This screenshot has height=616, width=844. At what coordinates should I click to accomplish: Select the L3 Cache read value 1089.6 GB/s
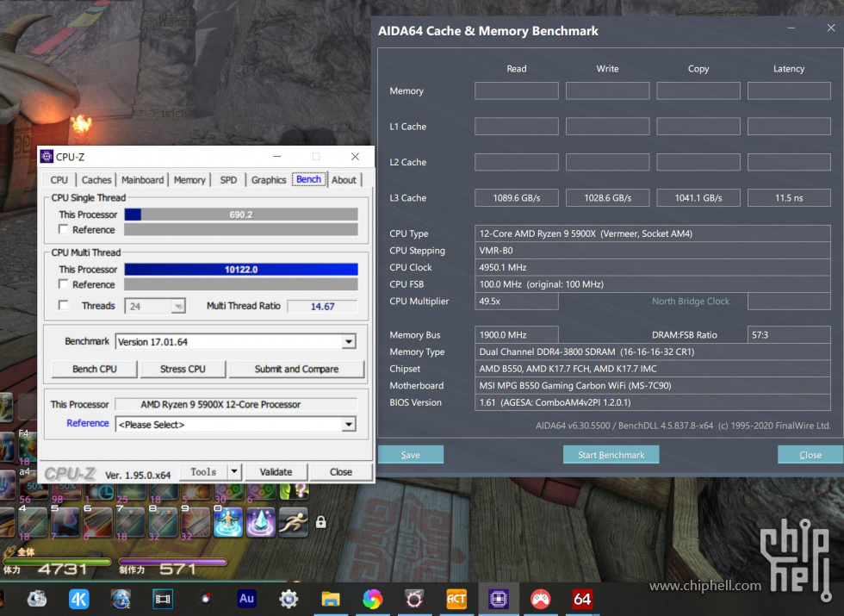tap(517, 197)
